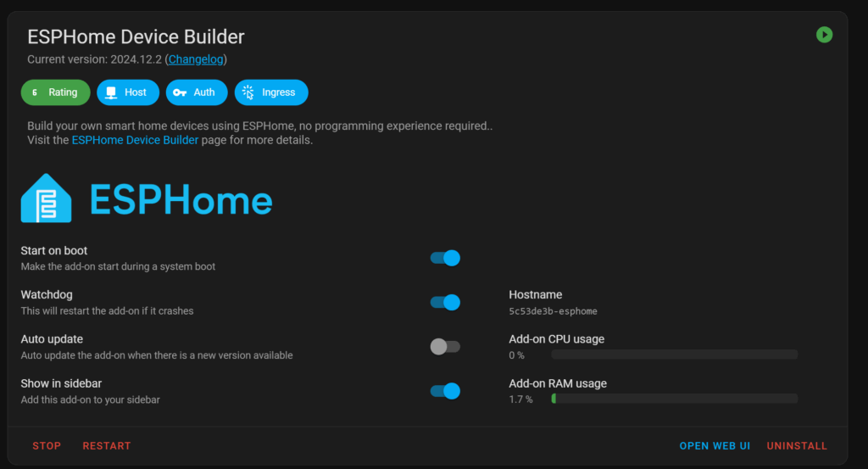
Task: Click the Show in sidebar label
Action: click(61, 383)
